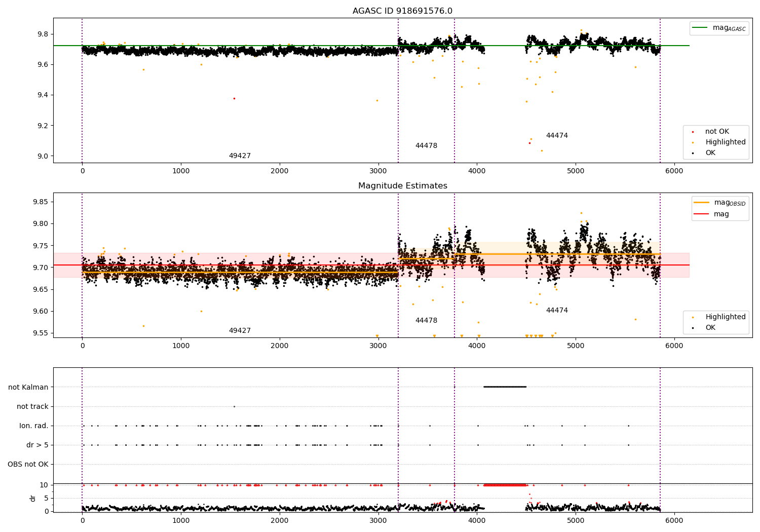Select the mag AGASC legend entry
The image size is (760, 532).
pos(719,28)
